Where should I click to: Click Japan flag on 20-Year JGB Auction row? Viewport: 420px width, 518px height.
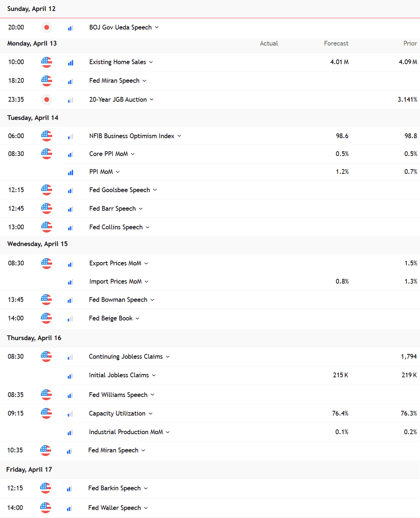(x=47, y=100)
